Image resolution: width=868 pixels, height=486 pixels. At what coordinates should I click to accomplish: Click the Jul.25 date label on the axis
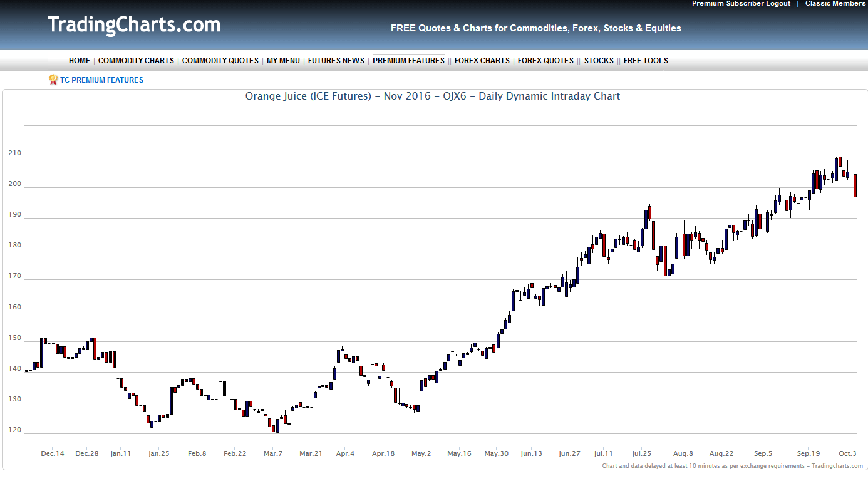point(641,453)
